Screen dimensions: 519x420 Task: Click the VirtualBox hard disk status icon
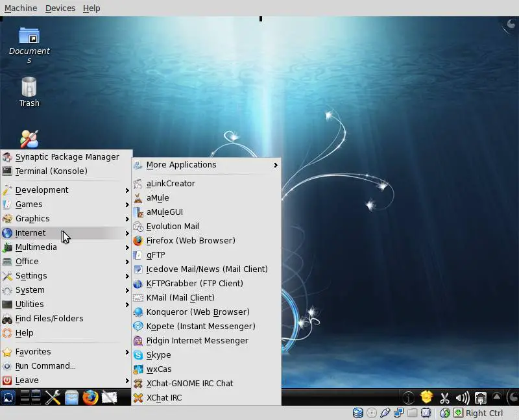coord(358,413)
